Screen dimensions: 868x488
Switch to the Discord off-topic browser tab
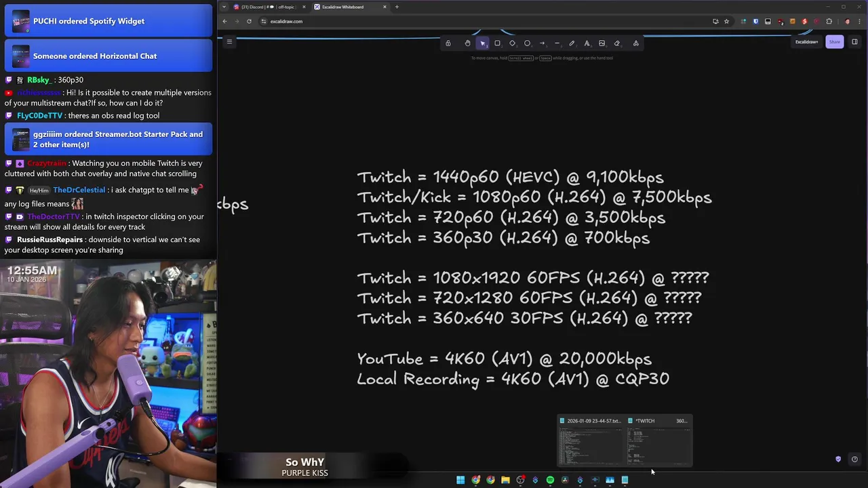point(269,7)
